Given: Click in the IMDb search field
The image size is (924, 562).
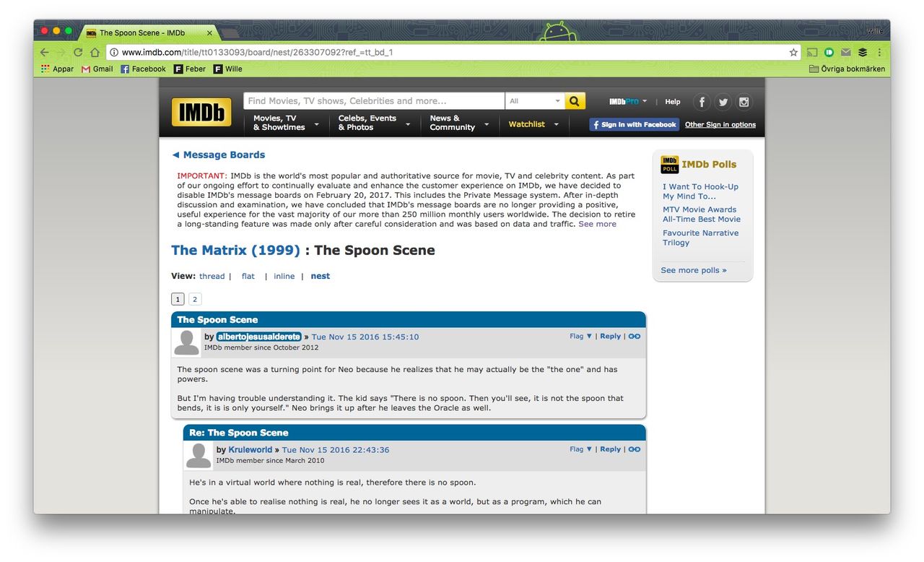Looking at the screenshot, I should point(374,101).
